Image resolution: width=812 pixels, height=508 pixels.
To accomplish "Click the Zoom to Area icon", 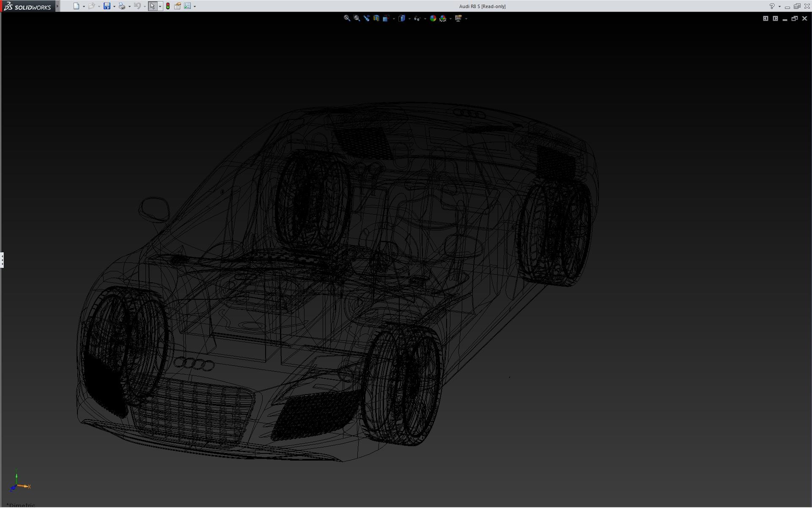I will [357, 18].
